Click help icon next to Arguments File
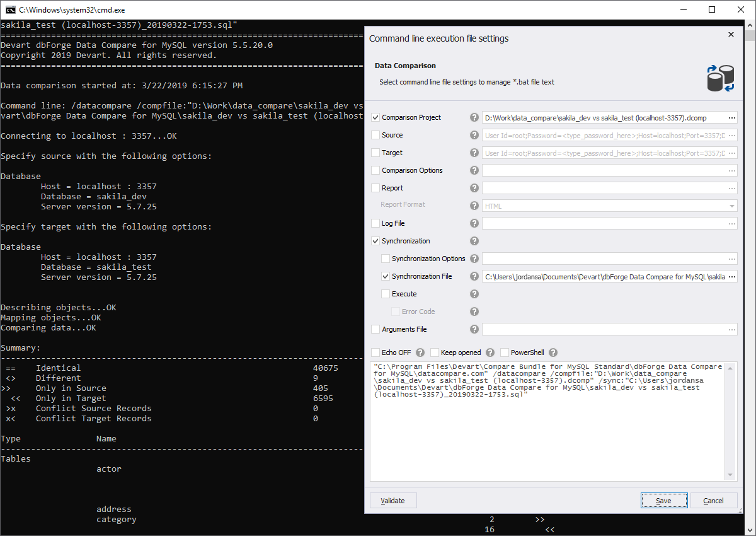This screenshot has width=756, height=536. pos(474,329)
